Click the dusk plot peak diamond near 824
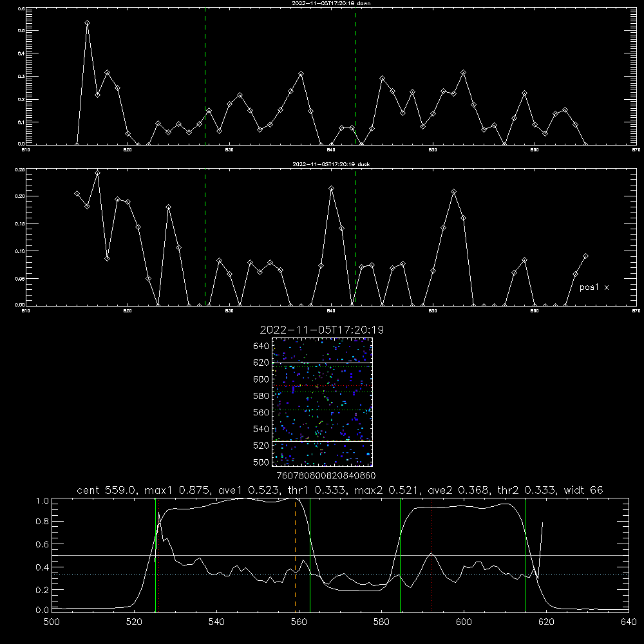 click(x=168, y=207)
